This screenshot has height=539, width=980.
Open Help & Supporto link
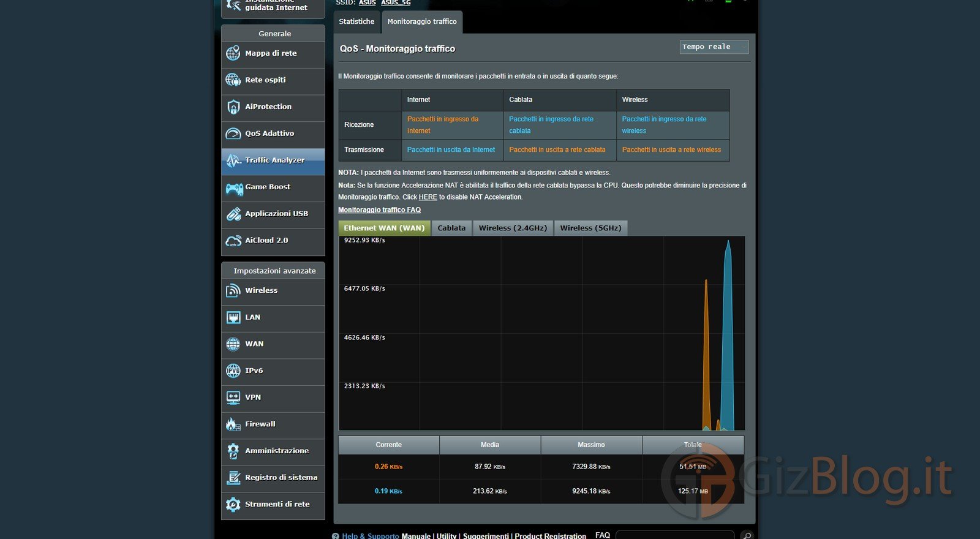click(371, 536)
